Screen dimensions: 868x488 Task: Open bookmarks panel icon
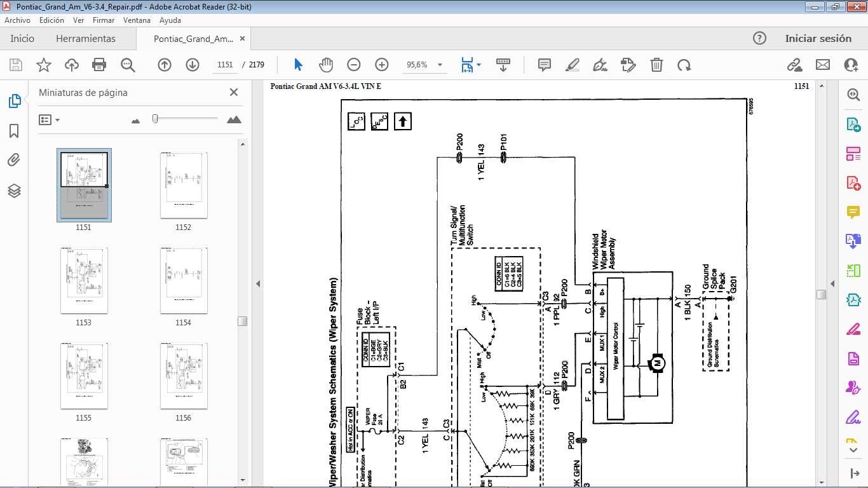pos(14,131)
